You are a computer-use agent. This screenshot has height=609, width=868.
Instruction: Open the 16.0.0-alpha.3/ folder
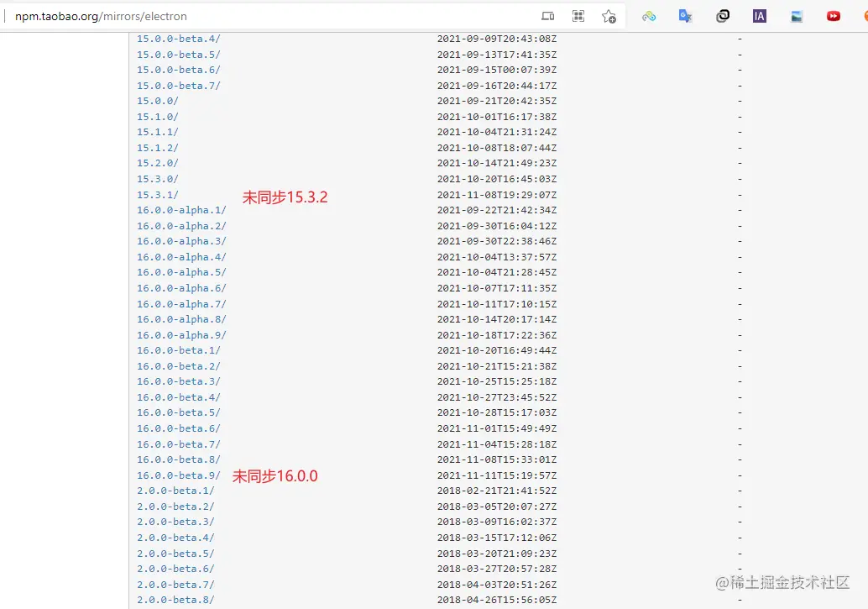(x=181, y=241)
